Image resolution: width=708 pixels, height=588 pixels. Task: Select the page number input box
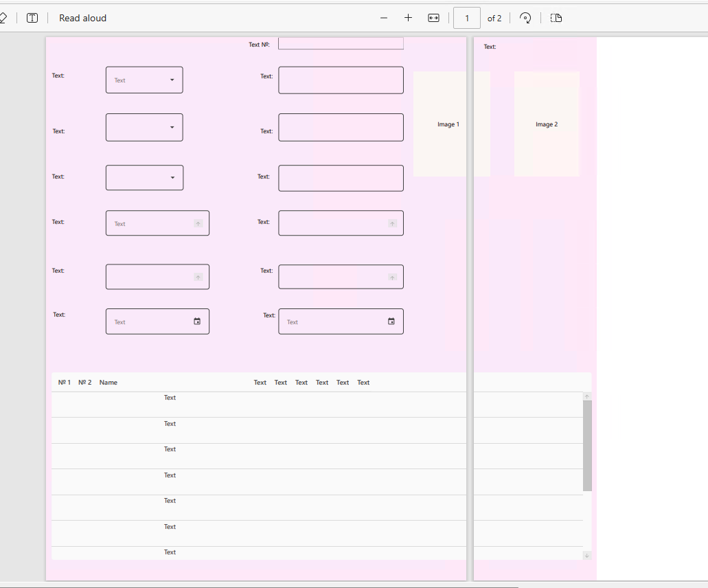click(x=466, y=18)
